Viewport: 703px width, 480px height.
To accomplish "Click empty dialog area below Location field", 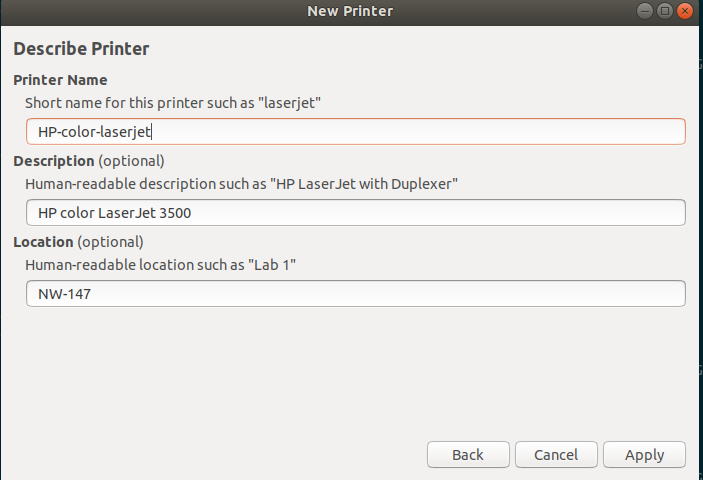I will pyautogui.click(x=350, y=370).
